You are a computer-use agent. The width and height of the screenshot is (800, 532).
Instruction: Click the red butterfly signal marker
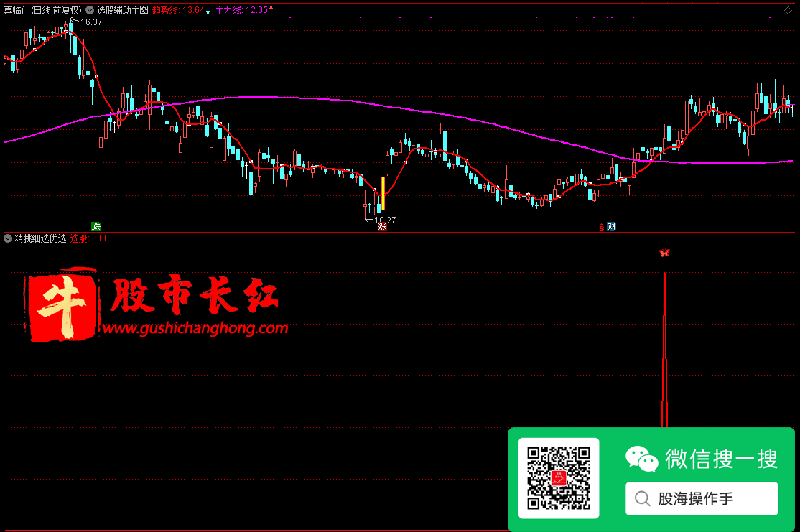[664, 253]
